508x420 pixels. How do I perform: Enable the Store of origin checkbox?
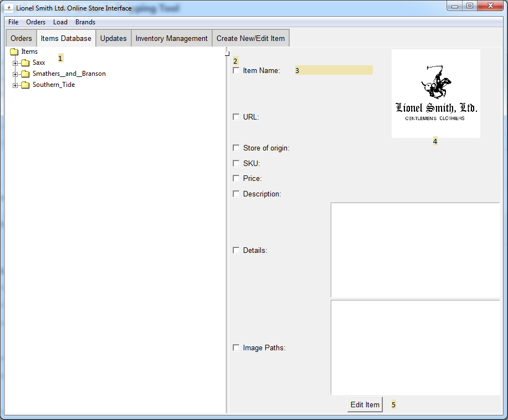[x=236, y=148]
